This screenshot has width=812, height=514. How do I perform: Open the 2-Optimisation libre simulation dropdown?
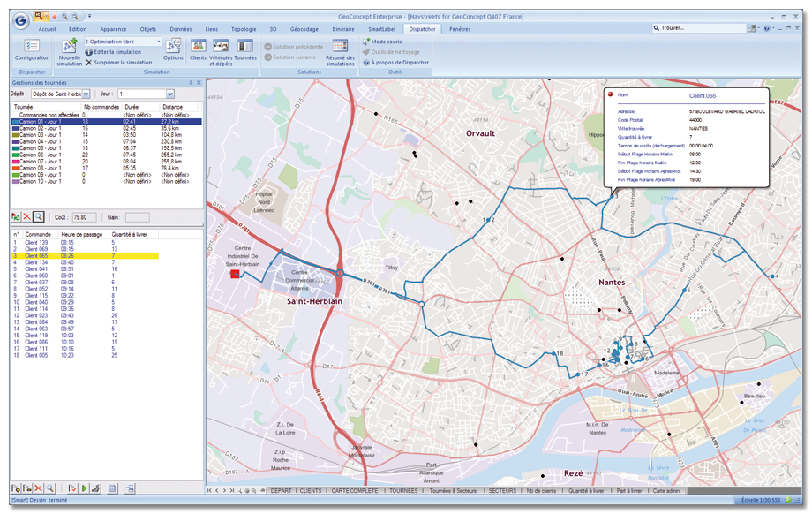click(158, 42)
